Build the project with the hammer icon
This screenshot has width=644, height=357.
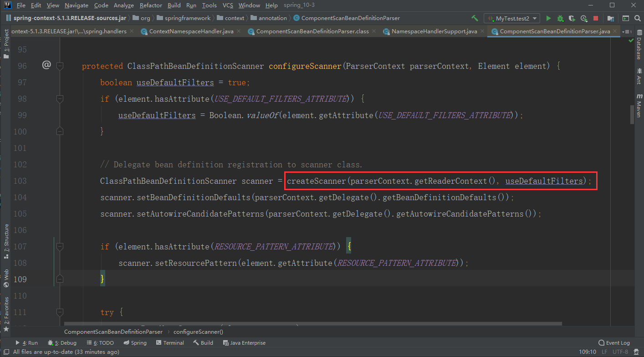[475, 18]
